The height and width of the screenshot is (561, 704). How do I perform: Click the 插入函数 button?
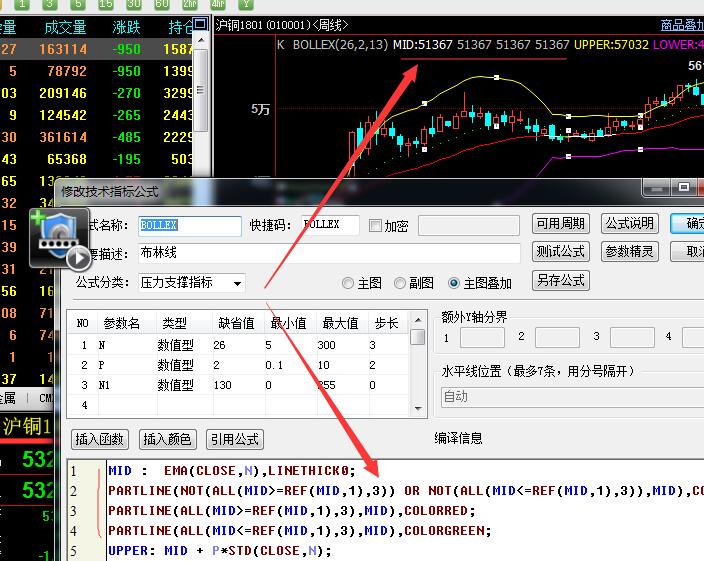coord(100,439)
